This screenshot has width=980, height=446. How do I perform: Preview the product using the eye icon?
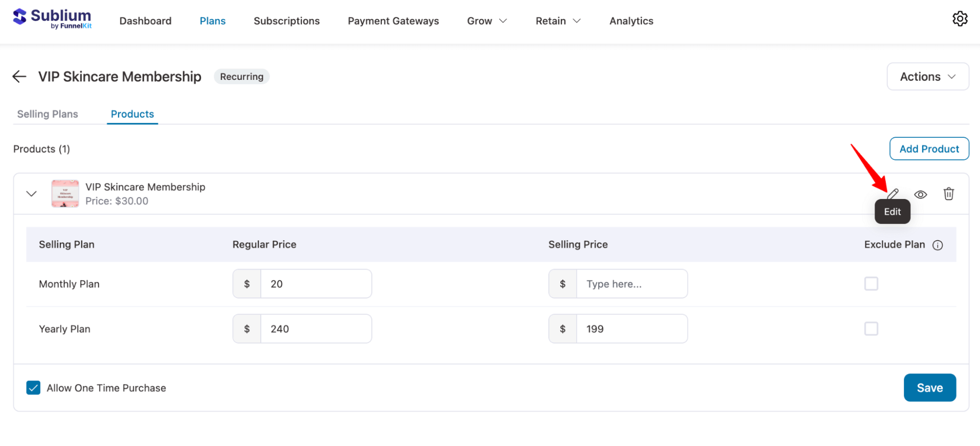[920, 194]
